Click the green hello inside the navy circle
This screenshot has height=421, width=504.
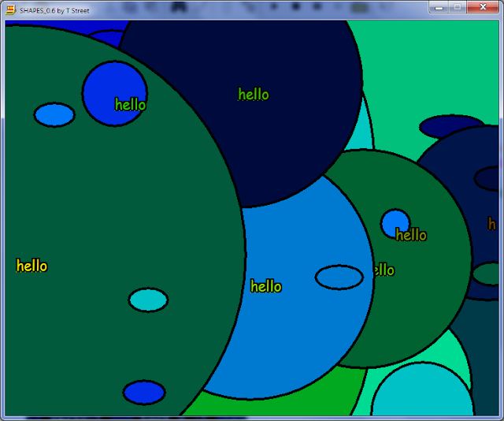254,95
